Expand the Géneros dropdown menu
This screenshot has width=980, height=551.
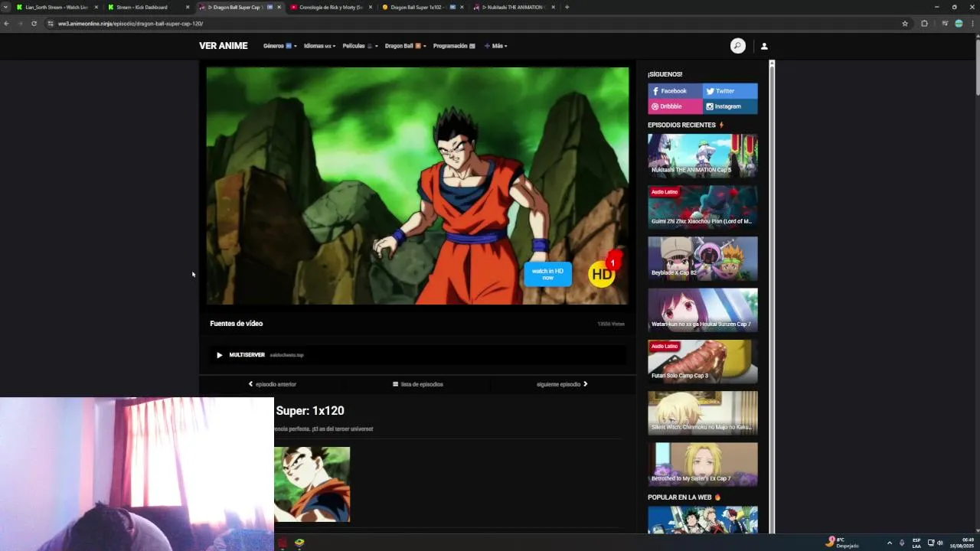point(279,46)
